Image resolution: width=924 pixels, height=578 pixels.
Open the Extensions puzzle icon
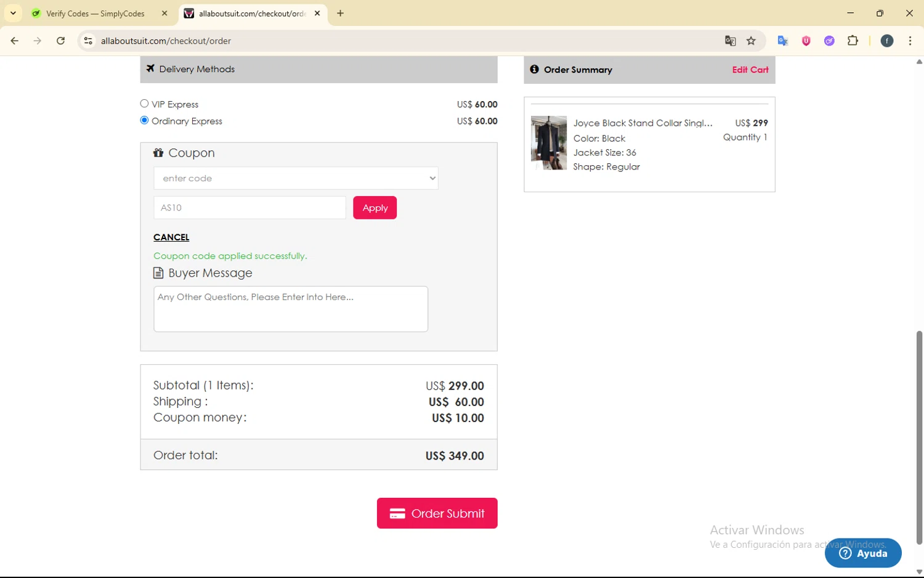(x=853, y=41)
